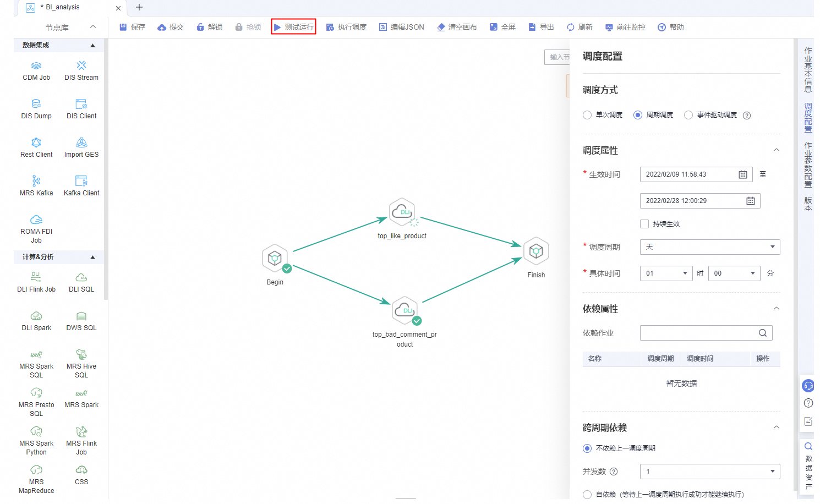Screen dimensions: 820x504
Task: Click the 保存 toolbar button
Action: click(133, 27)
